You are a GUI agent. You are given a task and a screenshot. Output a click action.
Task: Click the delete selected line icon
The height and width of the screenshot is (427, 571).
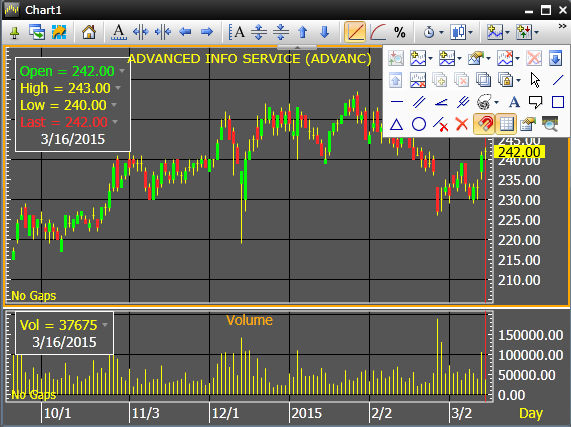441,124
